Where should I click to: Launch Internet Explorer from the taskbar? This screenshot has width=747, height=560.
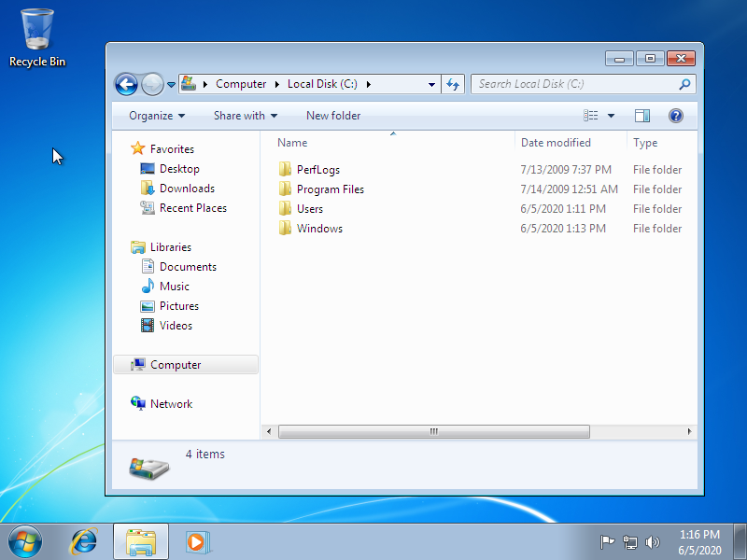[83, 542]
